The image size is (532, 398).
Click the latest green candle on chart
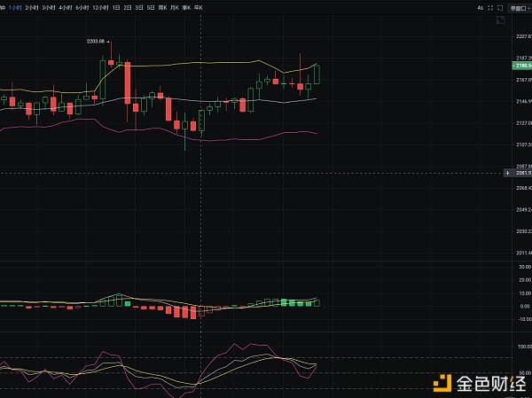[x=317, y=74]
